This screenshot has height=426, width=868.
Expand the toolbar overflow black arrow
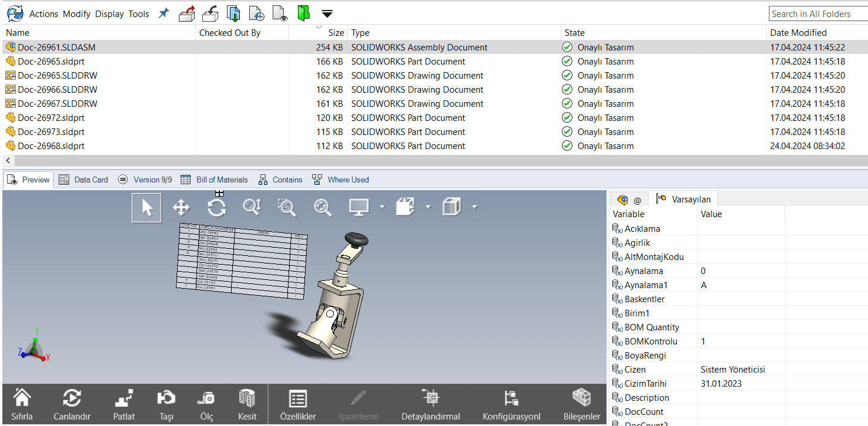327,13
